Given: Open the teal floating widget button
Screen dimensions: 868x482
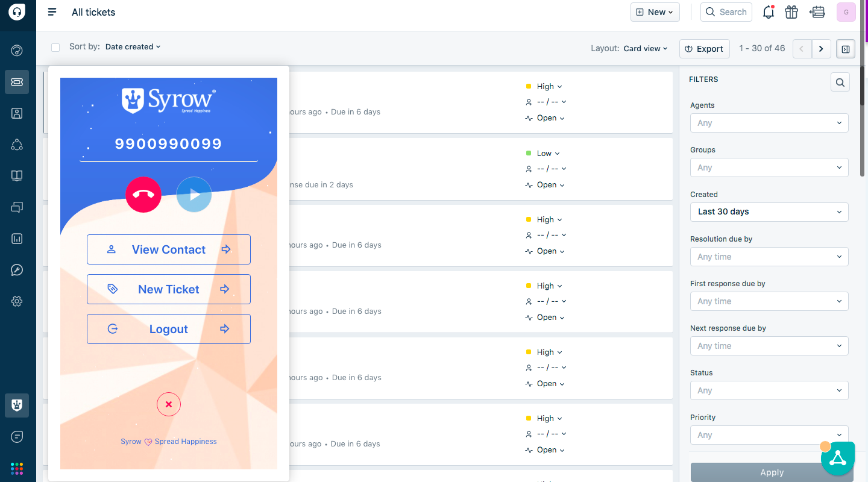Looking at the screenshot, I should (838, 459).
